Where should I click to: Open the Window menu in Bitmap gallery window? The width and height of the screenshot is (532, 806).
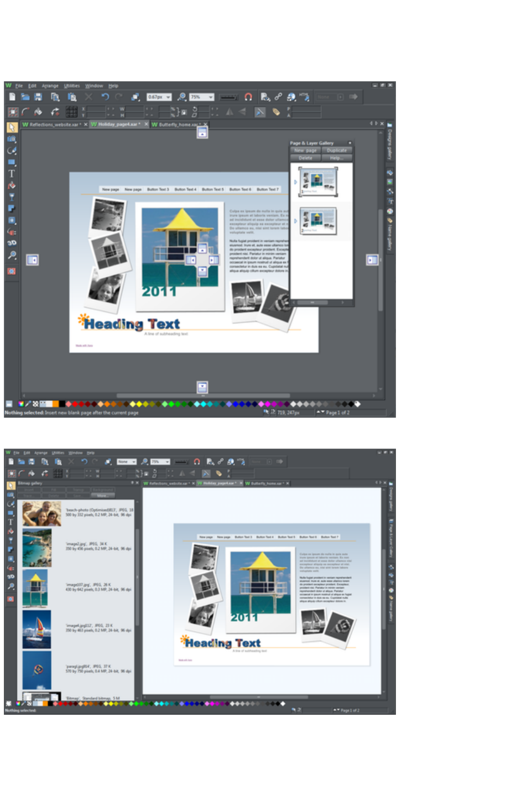click(75, 453)
